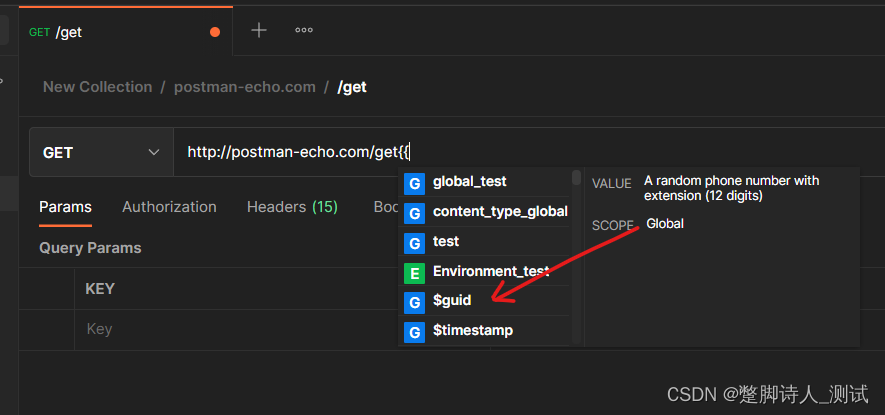Open the New Collection breadcrumb link
Viewport: 885px width, 415px height.
98,87
